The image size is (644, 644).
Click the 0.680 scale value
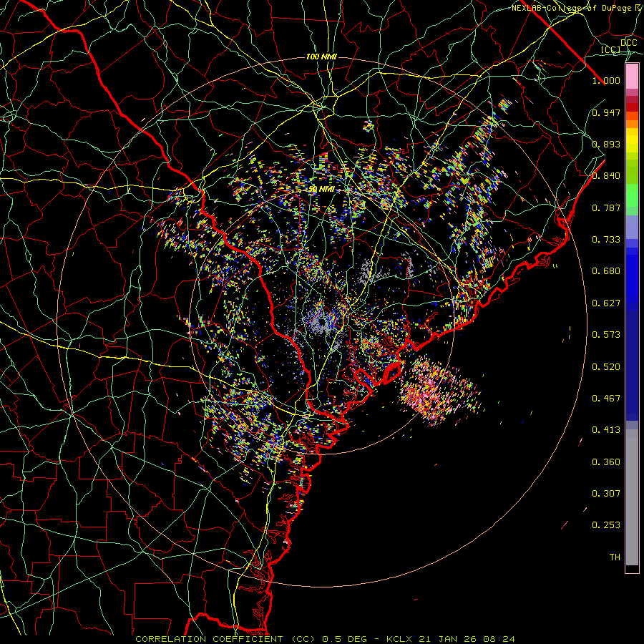pos(606,271)
